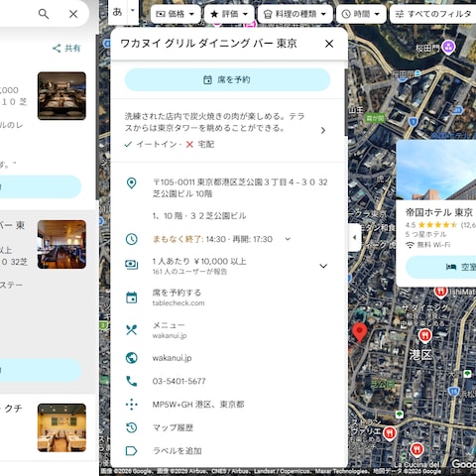Click the clock opening-hours icon
This screenshot has width=476, height=476.
point(132,239)
